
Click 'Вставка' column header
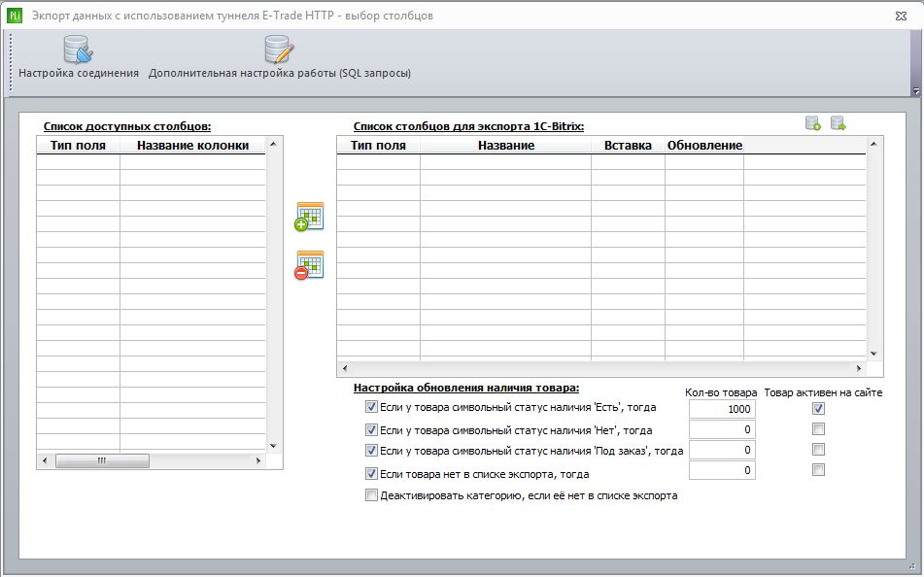[629, 146]
